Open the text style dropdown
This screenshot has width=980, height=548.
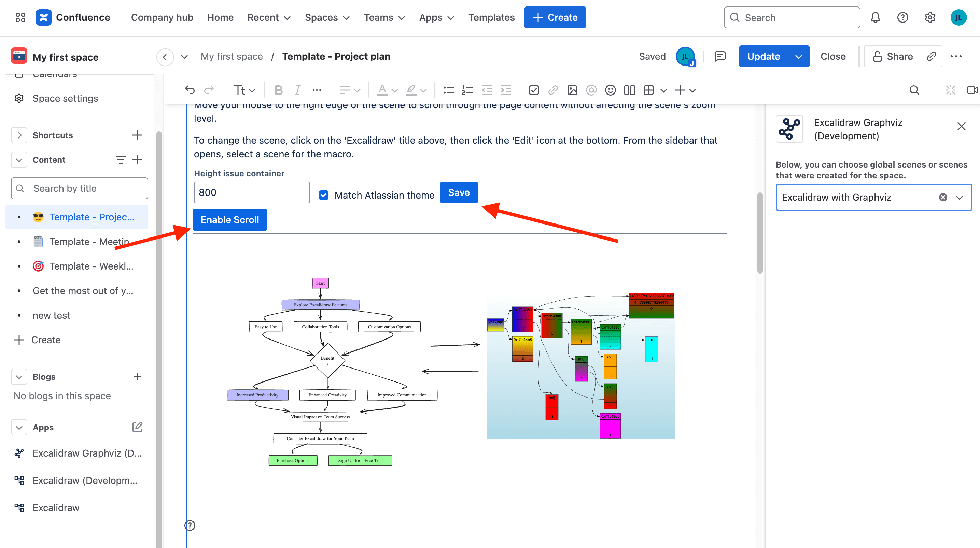click(244, 90)
